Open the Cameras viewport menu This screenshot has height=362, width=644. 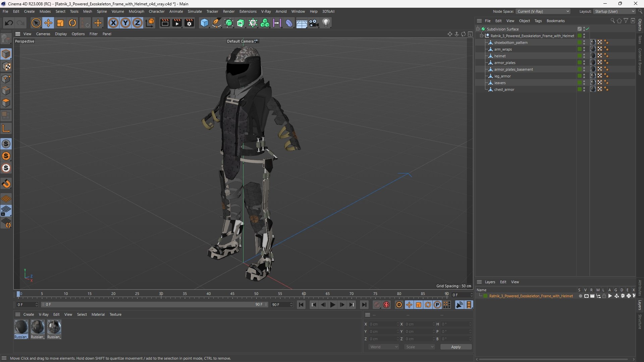click(x=43, y=34)
